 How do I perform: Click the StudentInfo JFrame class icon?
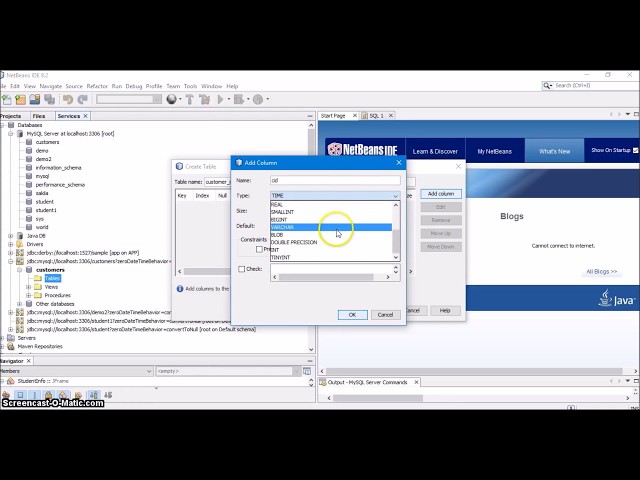pyautogui.click(x=11, y=381)
